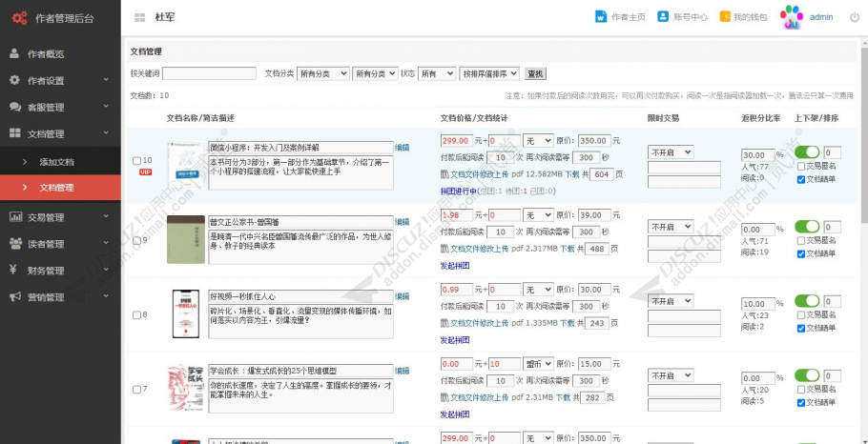The image size is (868, 444).
Task: Click 编辑 link for 微信小程序 document
Action: click(x=402, y=148)
